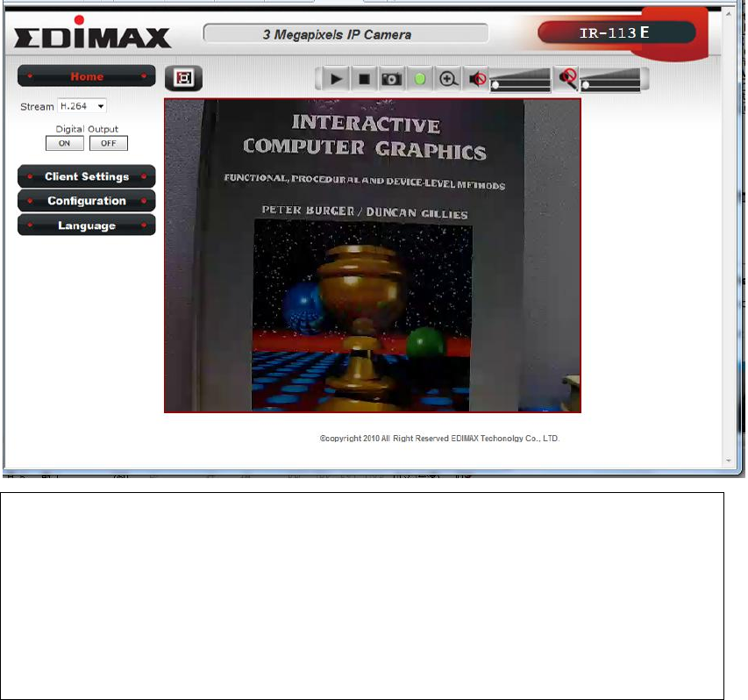Image resolution: width=748 pixels, height=700 pixels.
Task: Open the Configuration menu
Action: pos(86,201)
